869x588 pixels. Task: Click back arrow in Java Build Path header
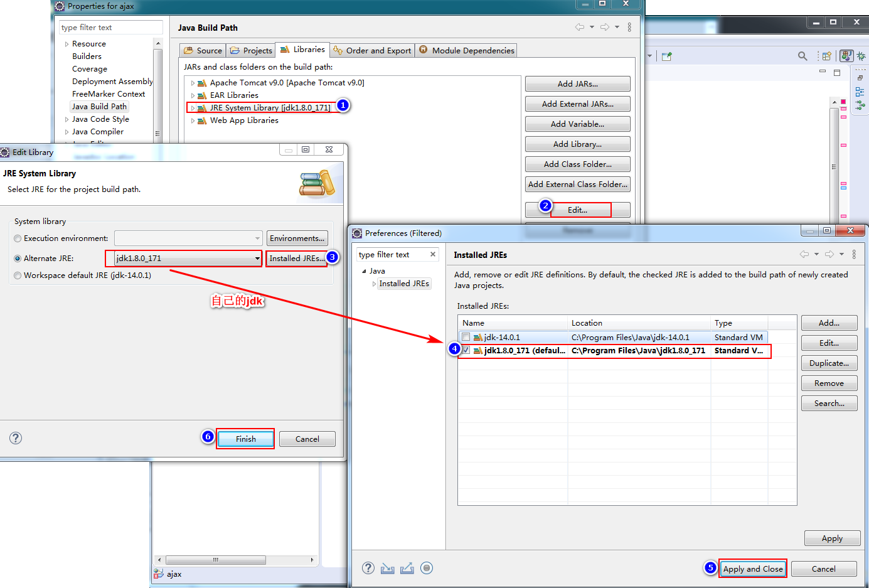coord(579,27)
